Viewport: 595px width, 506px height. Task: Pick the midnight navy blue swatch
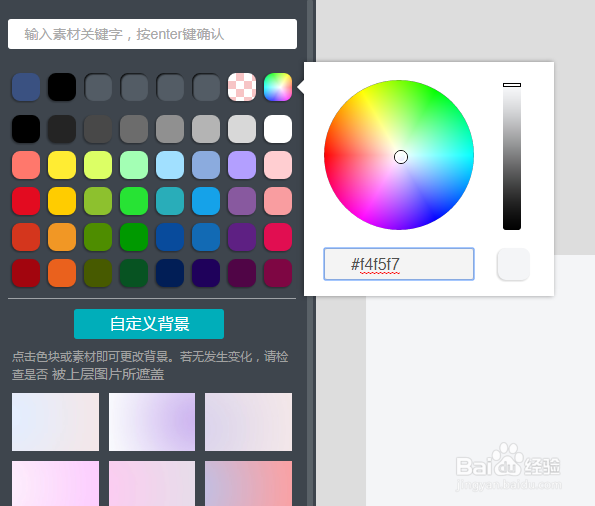(170, 273)
